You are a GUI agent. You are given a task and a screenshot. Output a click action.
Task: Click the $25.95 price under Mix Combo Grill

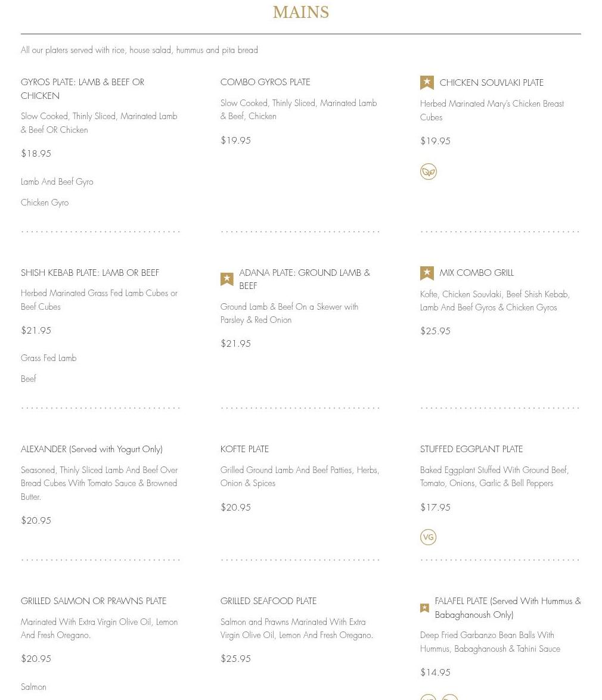click(435, 331)
